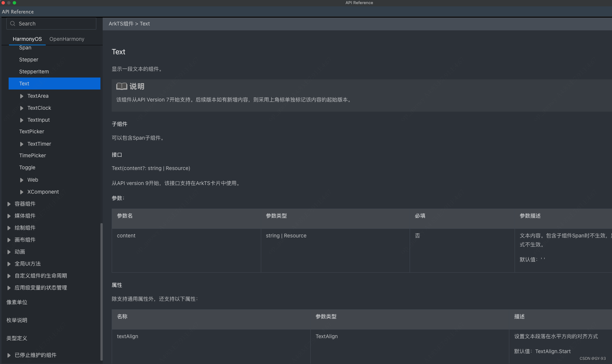612x364 pixels.
Task: Click the TextAlign.Start default value text
Action: pos(553,351)
